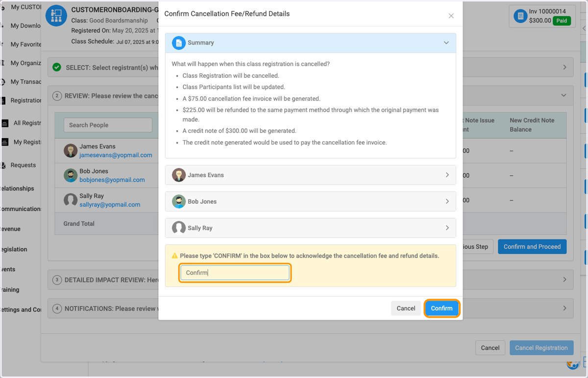This screenshot has height=378, width=588.
Task: Click the blue Confirm button in dialog
Action: (441, 308)
